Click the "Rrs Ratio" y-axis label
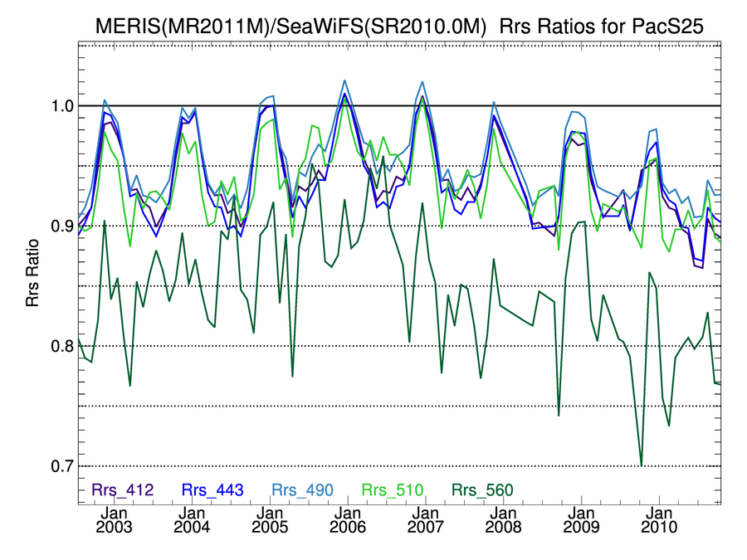Image resolution: width=747 pixels, height=560 pixels. [32, 273]
